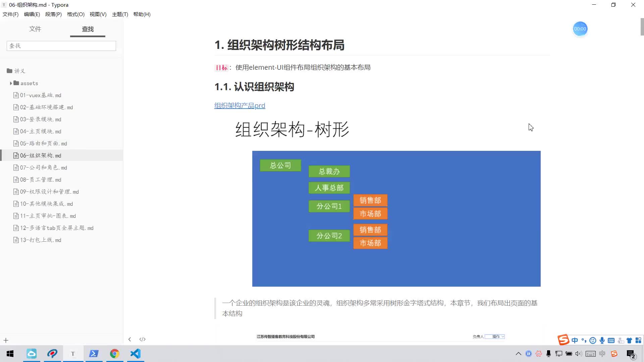Open the emoji smiley on Sogou bar
Viewport: 644px width, 362px height.
pos(593,341)
